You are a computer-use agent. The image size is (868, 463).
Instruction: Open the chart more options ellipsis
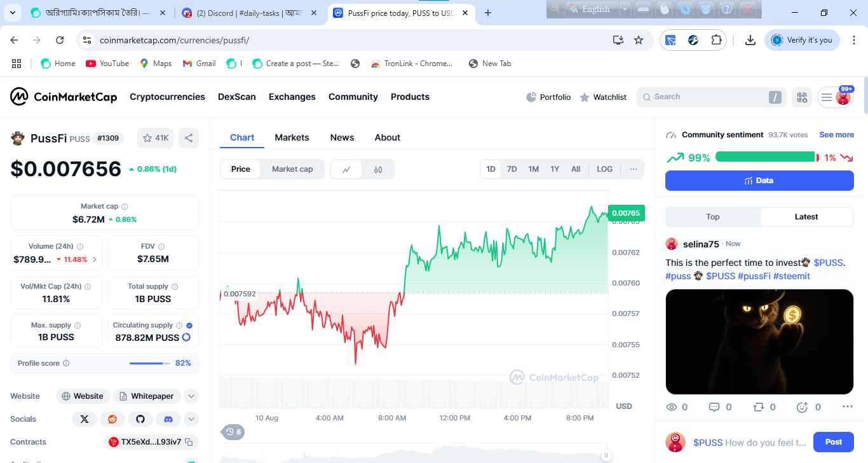(634, 169)
